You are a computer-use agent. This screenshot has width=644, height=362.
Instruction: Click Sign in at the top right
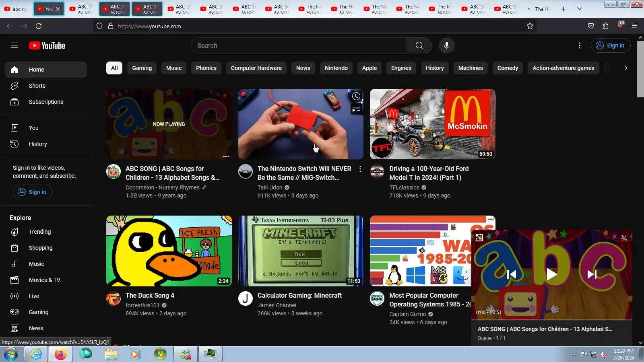click(x=611, y=45)
